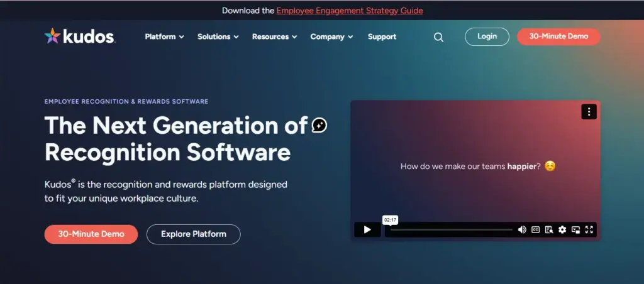The width and height of the screenshot is (644, 284).
Task: Click the Login button
Action: (487, 36)
